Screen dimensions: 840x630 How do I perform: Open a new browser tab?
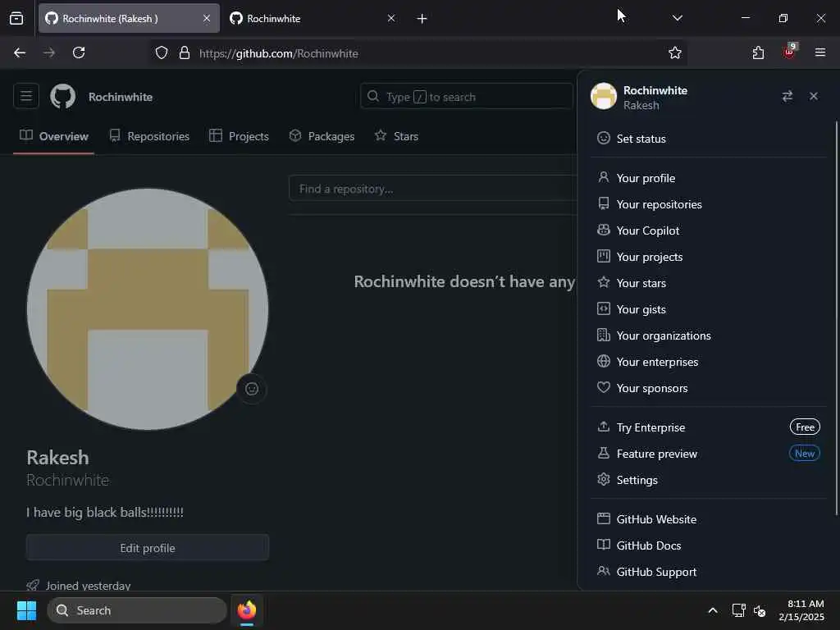click(x=422, y=19)
